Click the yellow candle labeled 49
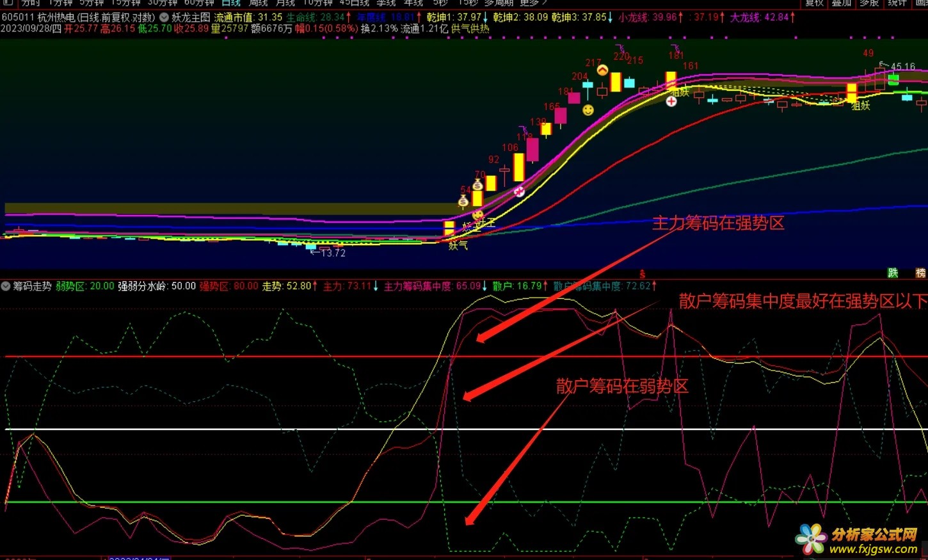 852,93
